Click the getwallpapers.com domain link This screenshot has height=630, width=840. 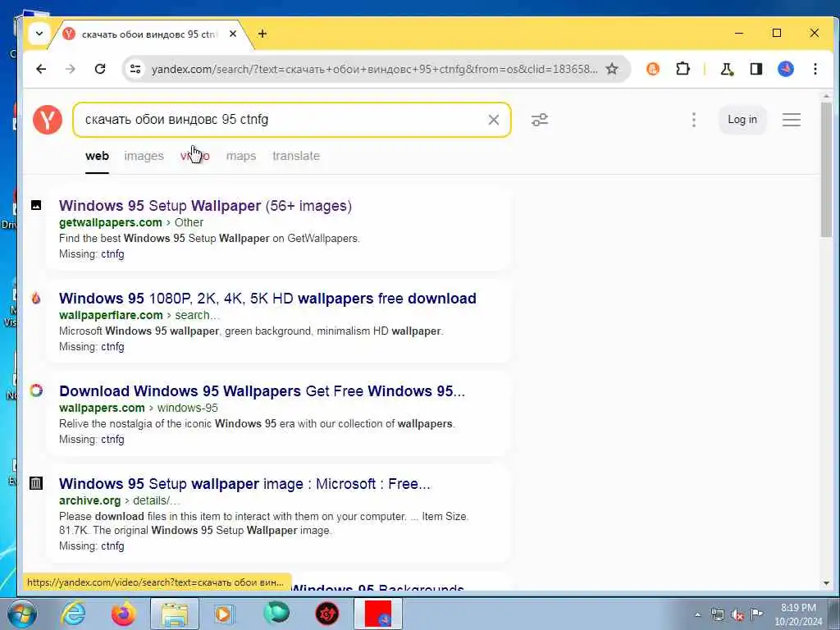point(111,222)
